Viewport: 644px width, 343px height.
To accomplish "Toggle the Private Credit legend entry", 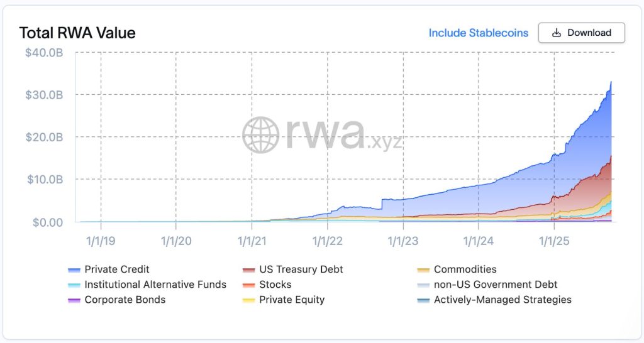I will (109, 269).
